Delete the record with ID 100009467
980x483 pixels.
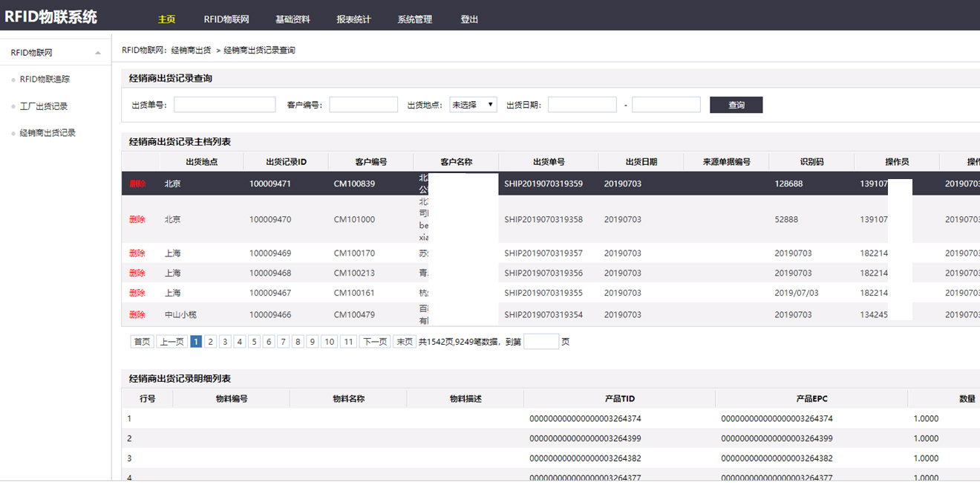[x=137, y=293]
